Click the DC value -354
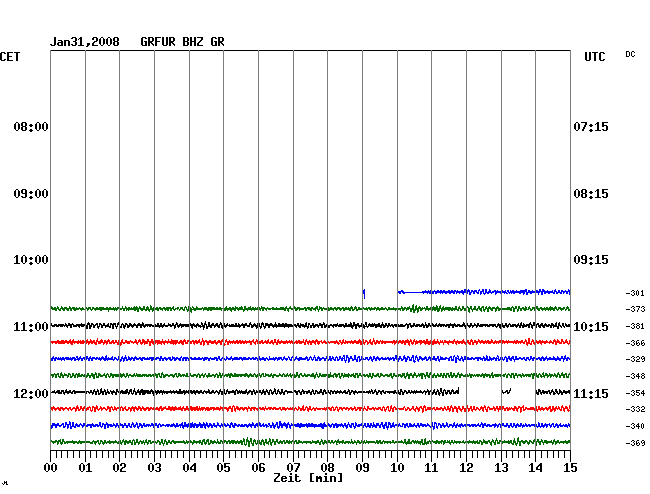This screenshot has width=650, height=494. (x=635, y=393)
